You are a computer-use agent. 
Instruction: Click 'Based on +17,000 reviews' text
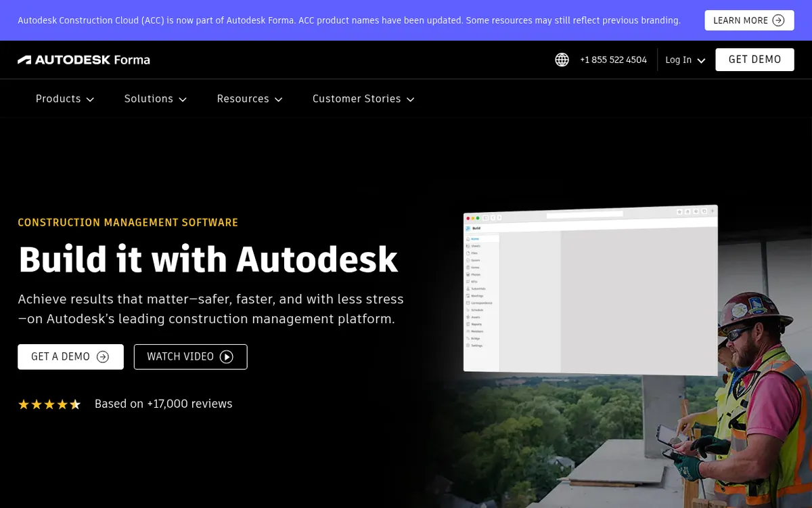(163, 404)
